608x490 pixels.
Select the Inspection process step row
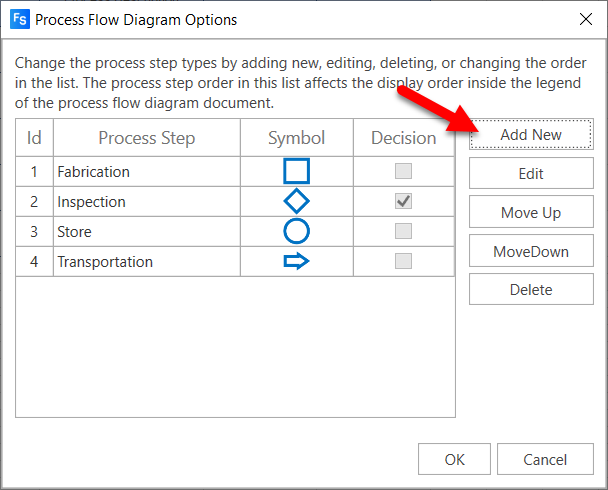(x=92, y=202)
